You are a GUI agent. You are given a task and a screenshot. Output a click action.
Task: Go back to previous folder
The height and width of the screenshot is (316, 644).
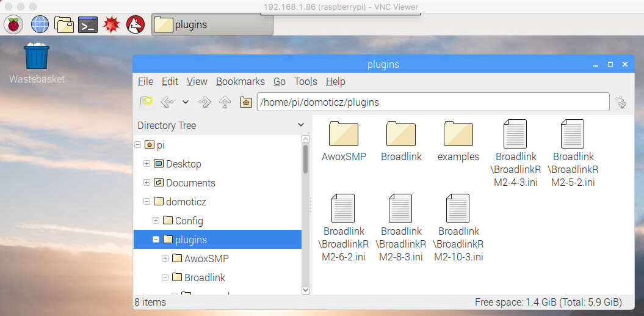166,101
